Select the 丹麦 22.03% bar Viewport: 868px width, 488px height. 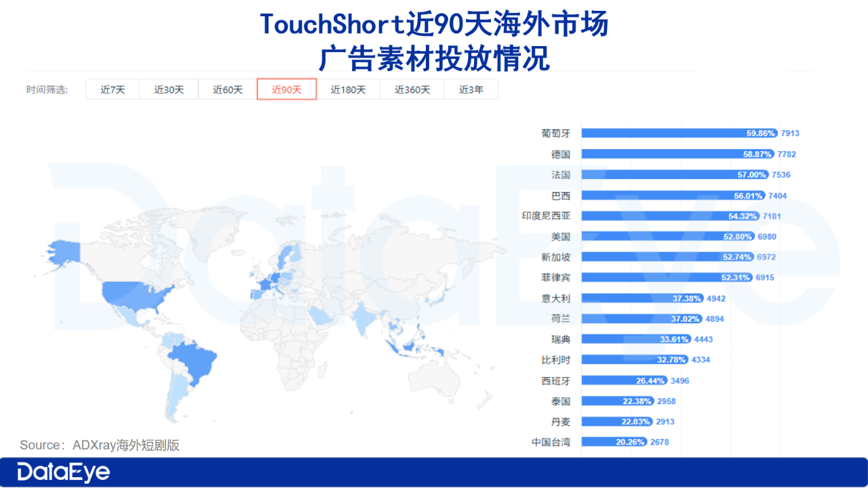(617, 422)
